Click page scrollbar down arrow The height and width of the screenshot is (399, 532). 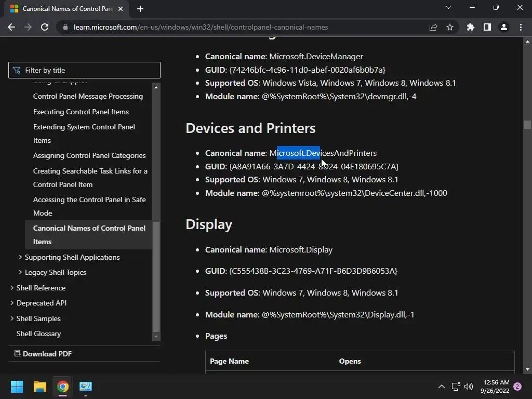click(x=527, y=369)
